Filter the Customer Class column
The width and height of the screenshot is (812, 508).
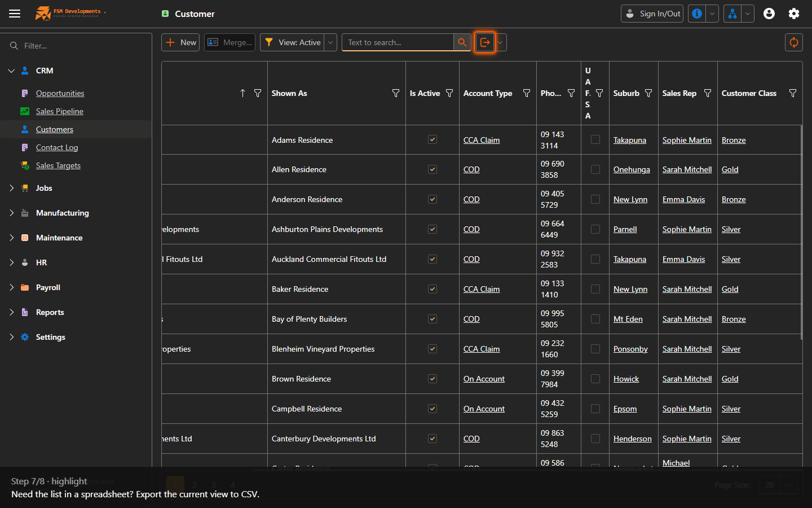(793, 93)
